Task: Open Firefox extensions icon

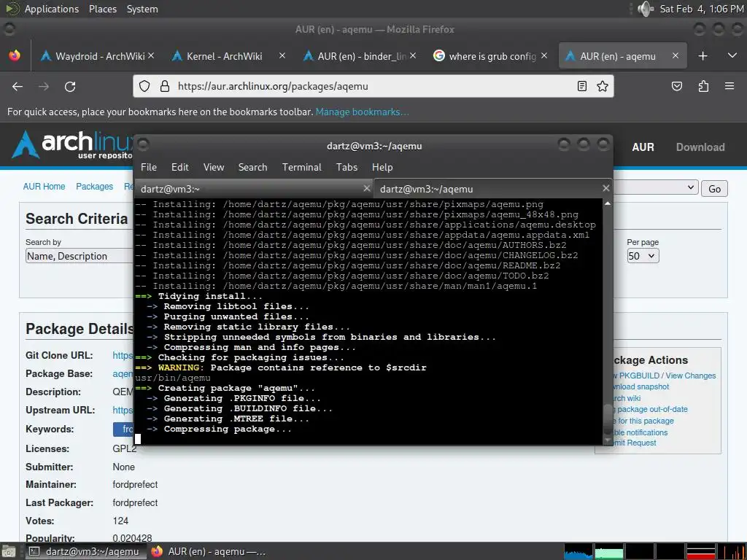Action: click(703, 86)
